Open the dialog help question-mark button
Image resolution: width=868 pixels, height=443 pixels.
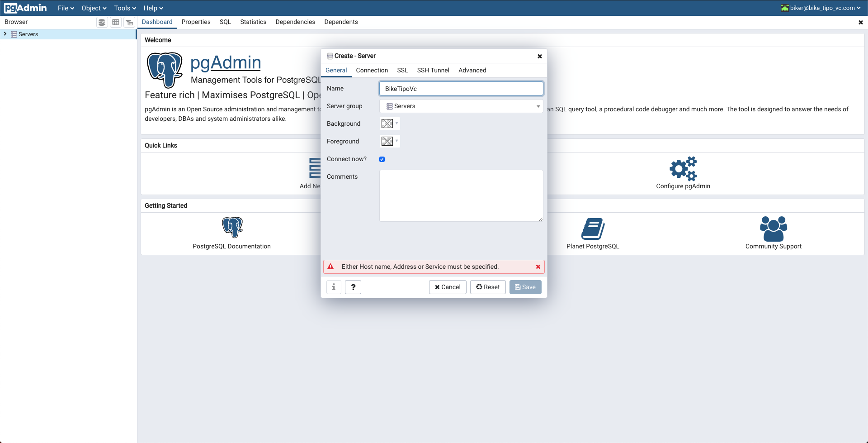click(353, 287)
